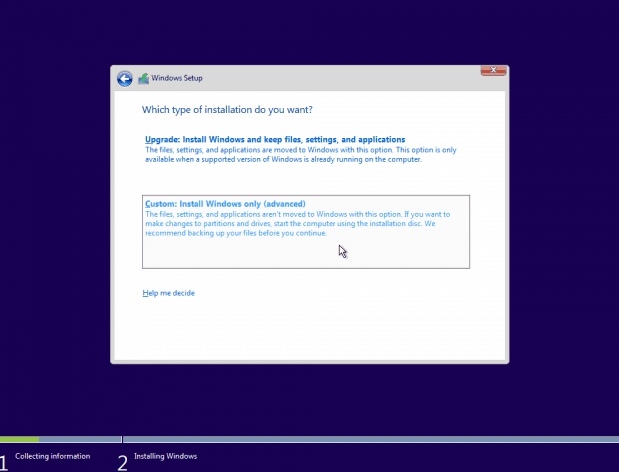Click step number 2 at bottom
Viewport: 619px width, 472px height.
[122, 461]
